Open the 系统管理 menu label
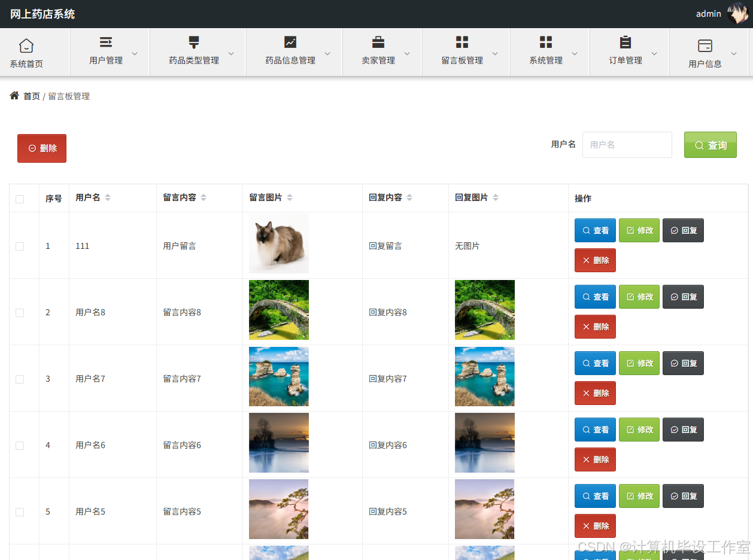753x560 pixels. coord(546,60)
